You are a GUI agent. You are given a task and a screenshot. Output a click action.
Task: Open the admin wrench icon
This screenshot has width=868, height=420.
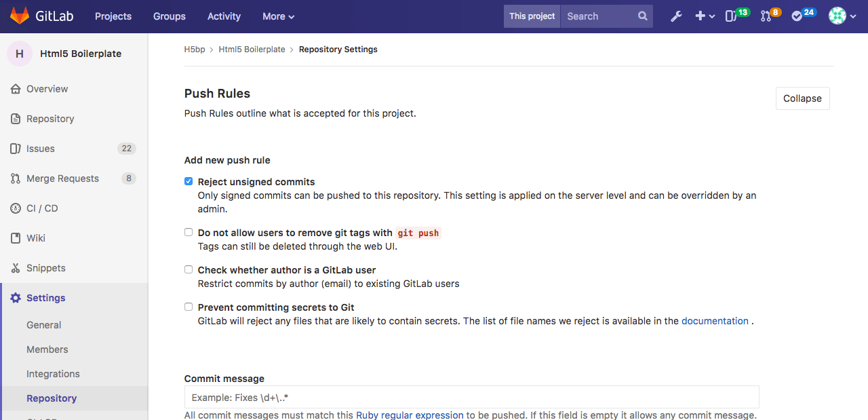point(676,16)
